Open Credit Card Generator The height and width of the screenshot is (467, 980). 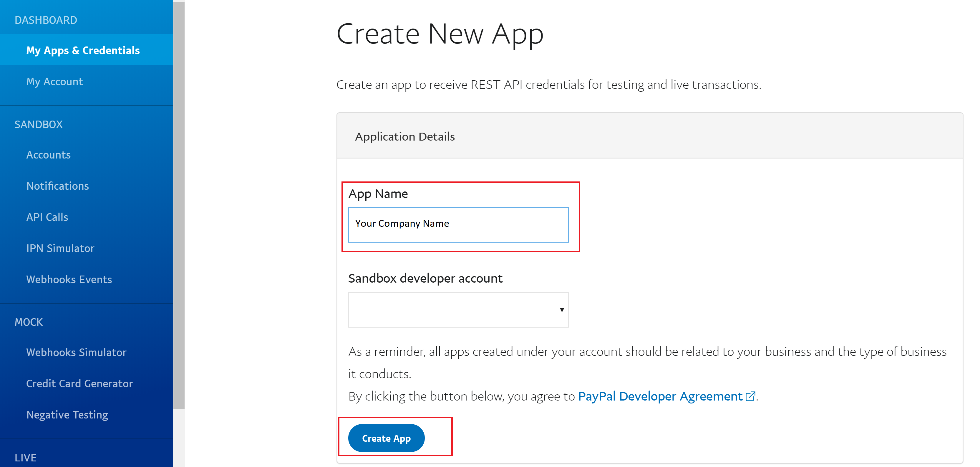[79, 383]
